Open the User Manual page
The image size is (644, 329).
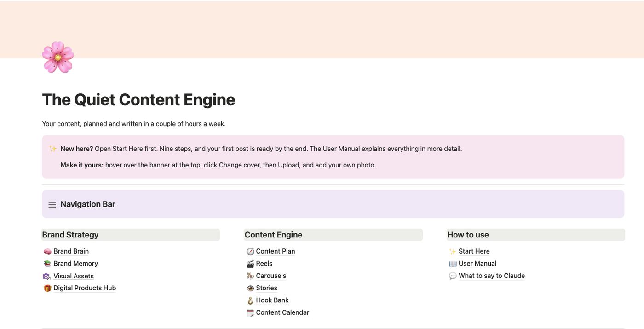[477, 263]
